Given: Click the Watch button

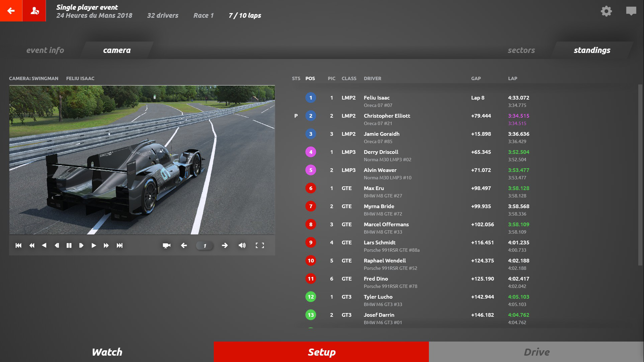Looking at the screenshot, I should click(x=107, y=352).
